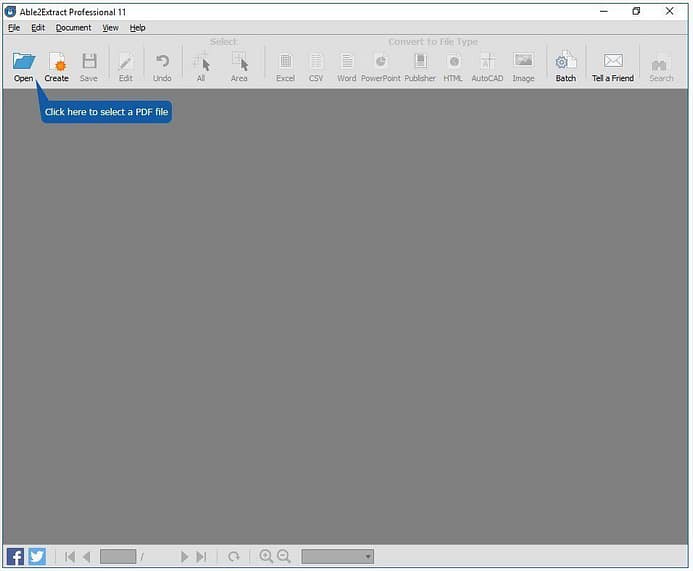Screen dimensions: 693x571
Task: Convert to Word icon
Action: tap(347, 61)
